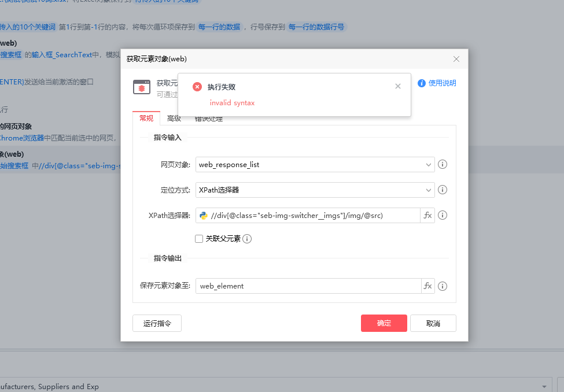Enable the 关联父元素 checkbox
The height and width of the screenshot is (392, 564).
tap(199, 239)
